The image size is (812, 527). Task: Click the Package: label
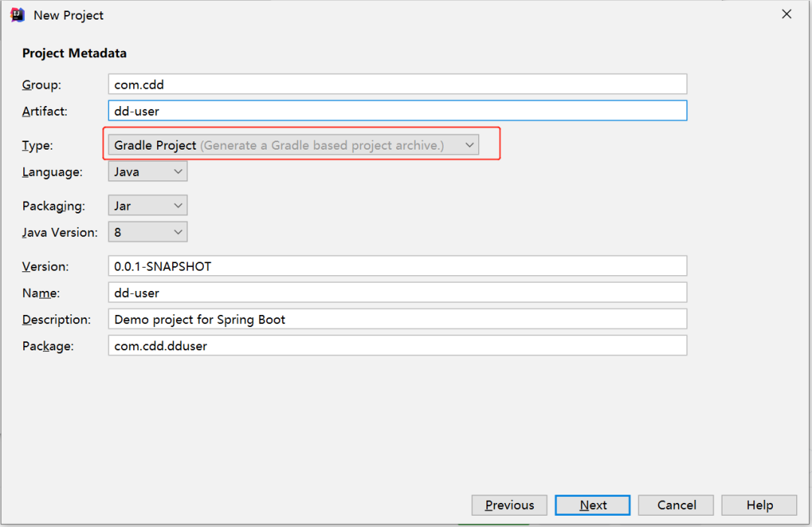coord(47,346)
